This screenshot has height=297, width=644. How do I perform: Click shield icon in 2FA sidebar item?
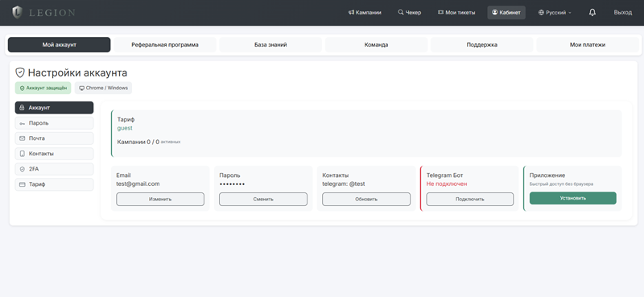pos(23,169)
